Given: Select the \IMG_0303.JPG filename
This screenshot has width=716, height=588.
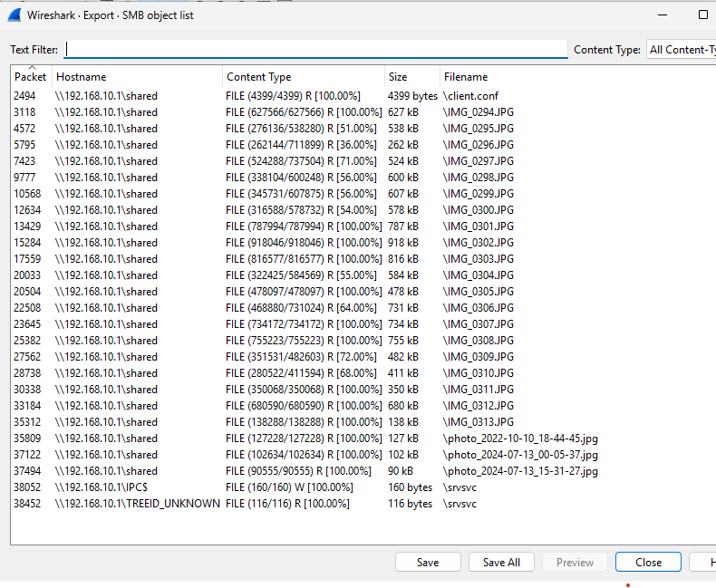Looking at the screenshot, I should tap(479, 259).
